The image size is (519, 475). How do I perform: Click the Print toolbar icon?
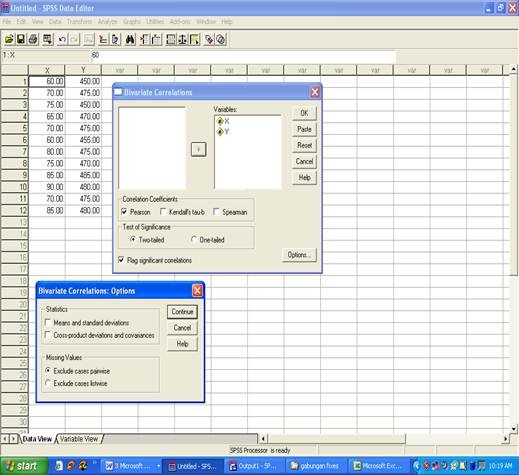(x=33, y=39)
